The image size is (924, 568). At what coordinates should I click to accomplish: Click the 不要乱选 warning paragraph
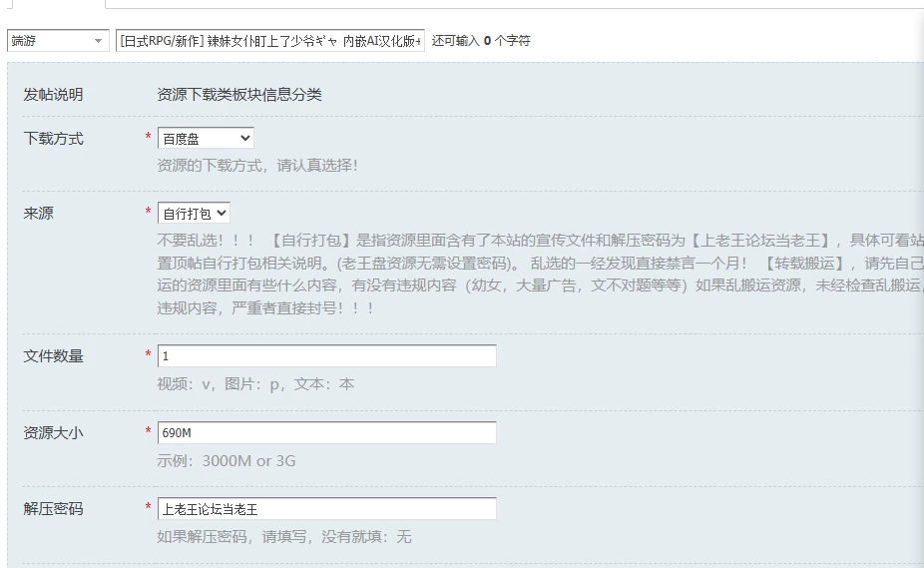541,274
